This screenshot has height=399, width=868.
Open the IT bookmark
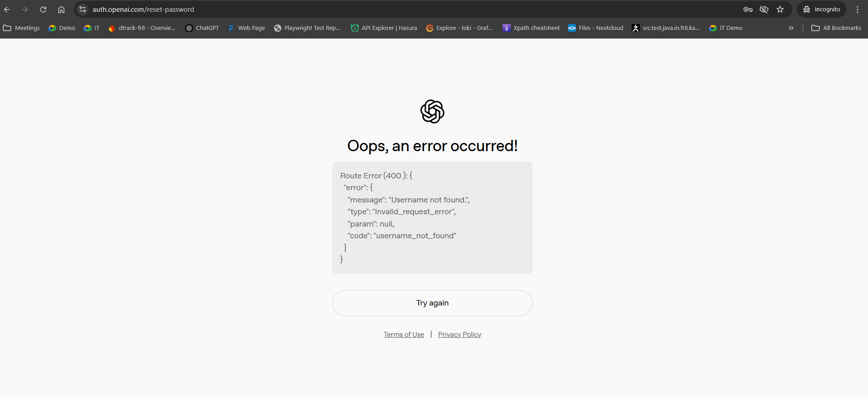[92, 28]
